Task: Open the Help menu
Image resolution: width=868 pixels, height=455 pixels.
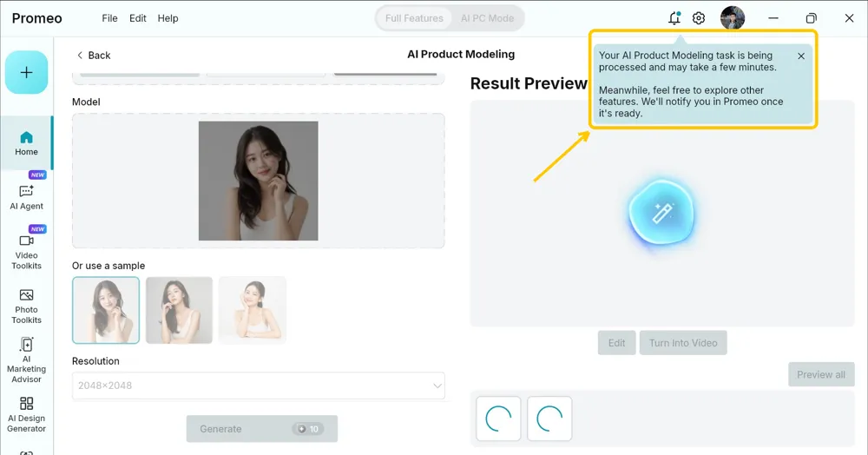Action: 168,18
